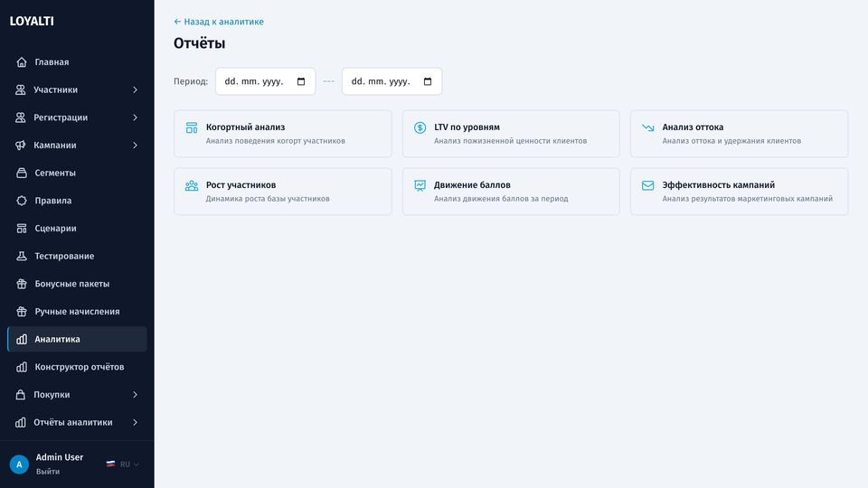The width and height of the screenshot is (868, 488).
Task: Click the Конструктор отчётов chart icon
Action: click(x=22, y=367)
